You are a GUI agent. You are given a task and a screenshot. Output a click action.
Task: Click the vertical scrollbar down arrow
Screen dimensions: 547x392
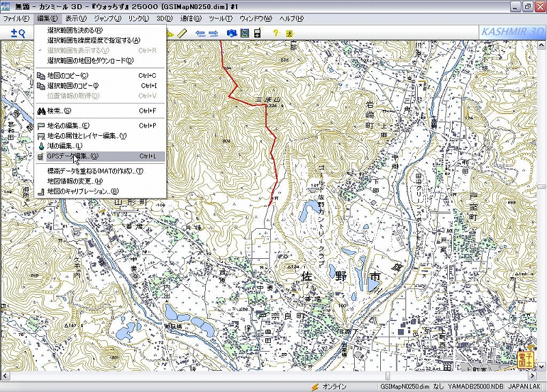542,367
